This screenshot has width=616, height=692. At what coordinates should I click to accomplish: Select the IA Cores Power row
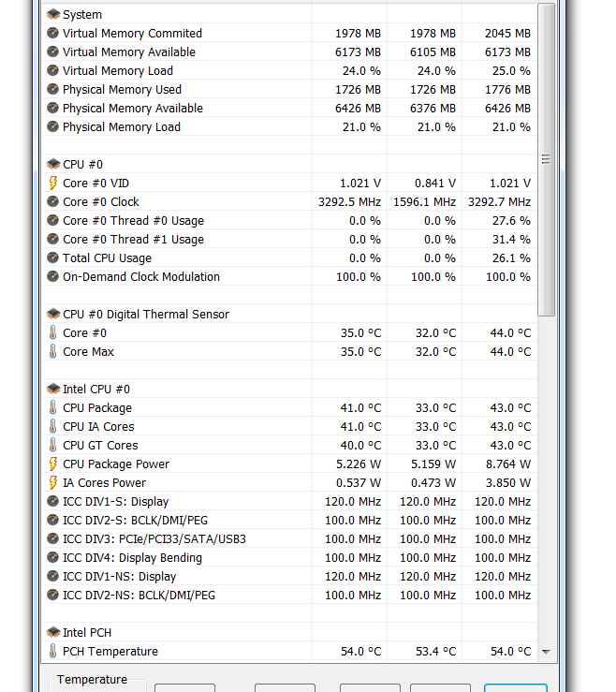(x=289, y=483)
